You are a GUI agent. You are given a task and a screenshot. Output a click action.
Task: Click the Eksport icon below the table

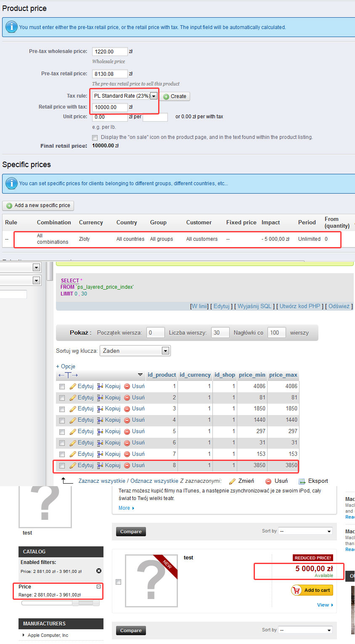click(302, 481)
